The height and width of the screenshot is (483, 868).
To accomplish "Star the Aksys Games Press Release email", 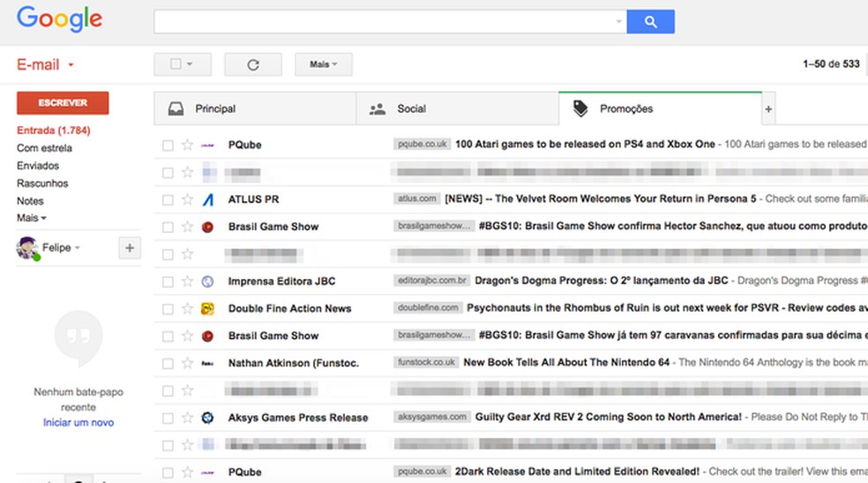I will click(188, 418).
